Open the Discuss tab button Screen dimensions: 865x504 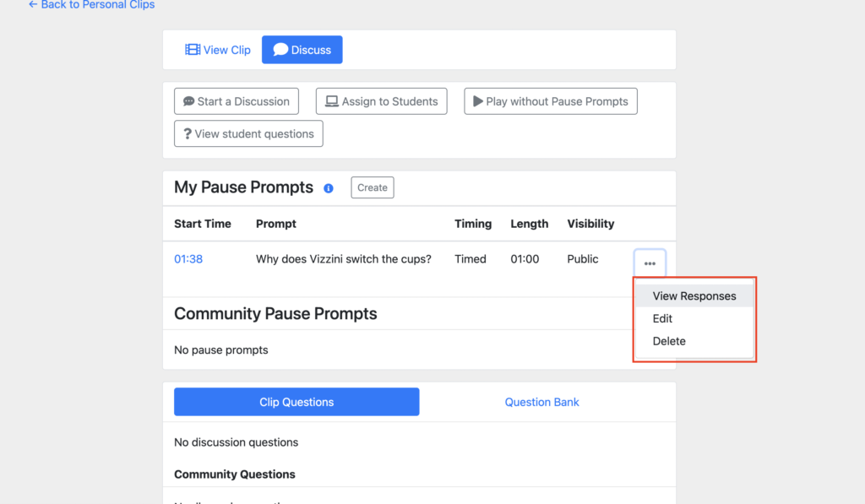pyautogui.click(x=302, y=50)
